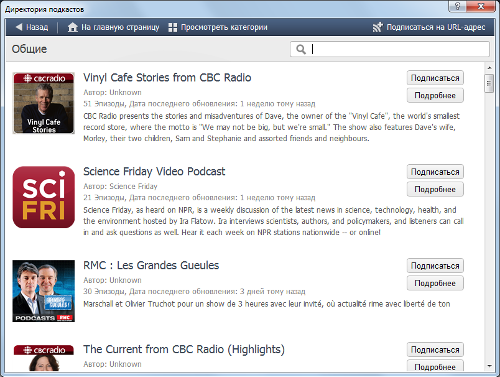Image resolution: width=500 pixels, height=377 pixels.
Task: Open Science Friday Video Podcast title
Action: (x=154, y=171)
